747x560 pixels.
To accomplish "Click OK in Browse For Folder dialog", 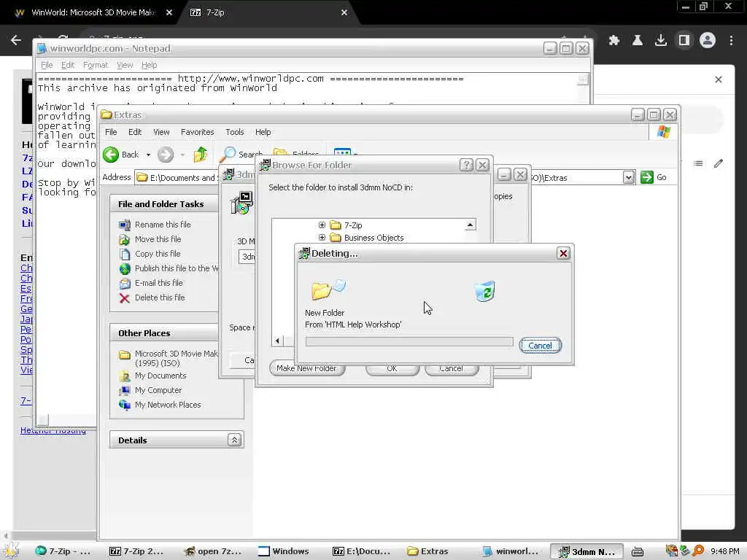I will [392, 368].
